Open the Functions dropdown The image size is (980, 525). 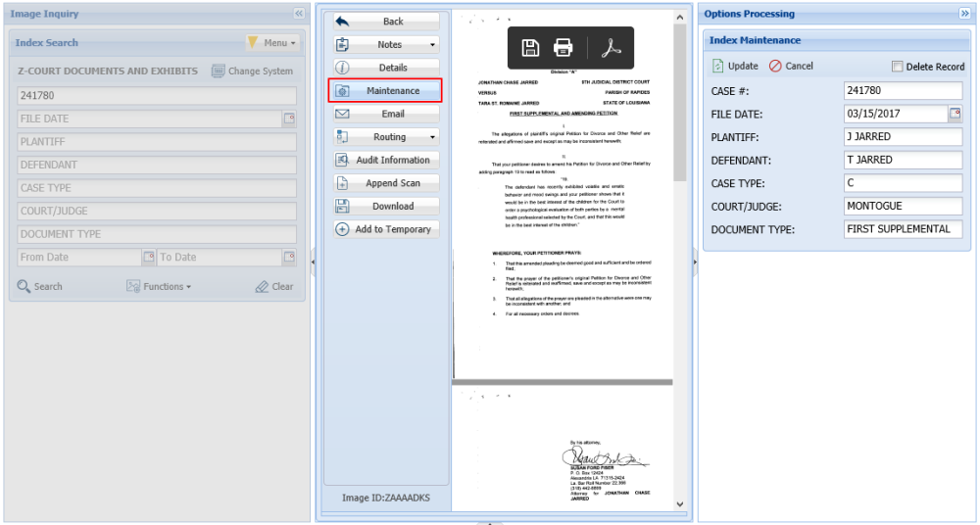pyautogui.click(x=159, y=286)
